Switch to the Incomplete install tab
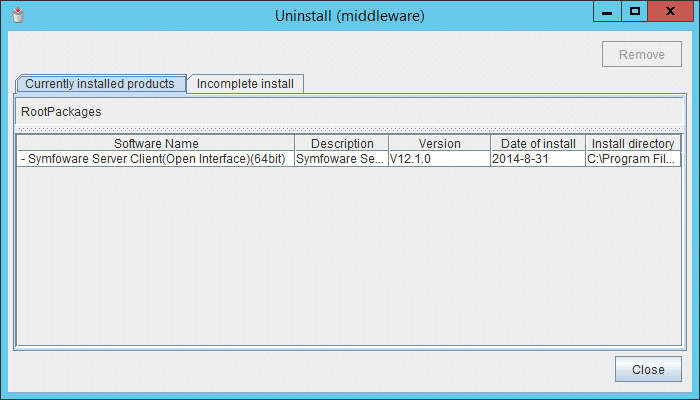This screenshot has width=700, height=400. pos(245,84)
